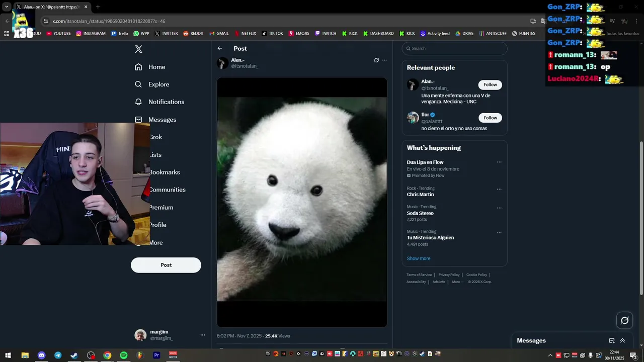Image resolution: width=644 pixels, height=362 pixels.
Task: Open the Chrome tab search dropdown
Action: pos(7,7)
